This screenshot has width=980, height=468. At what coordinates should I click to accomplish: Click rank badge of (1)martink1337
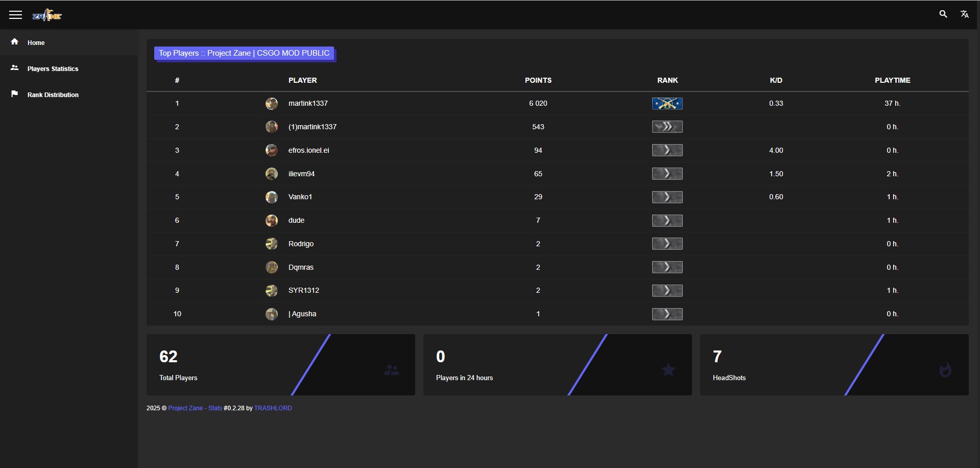coord(667,127)
